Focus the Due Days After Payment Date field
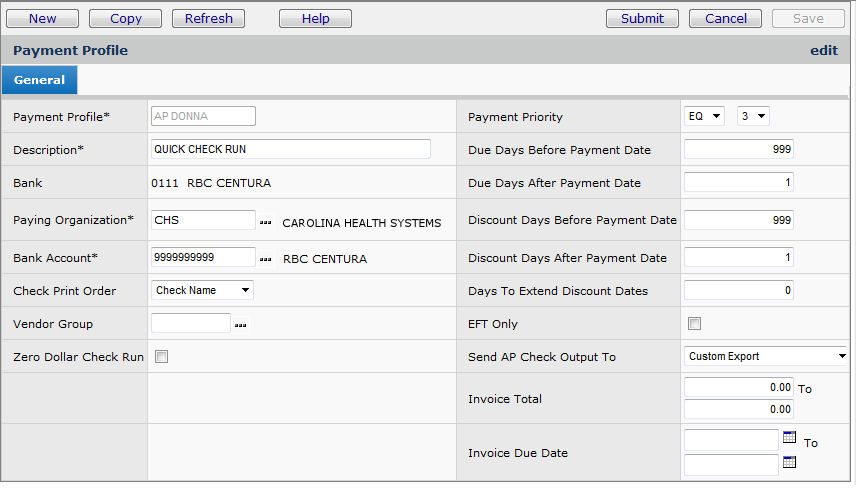 pyautogui.click(x=738, y=183)
